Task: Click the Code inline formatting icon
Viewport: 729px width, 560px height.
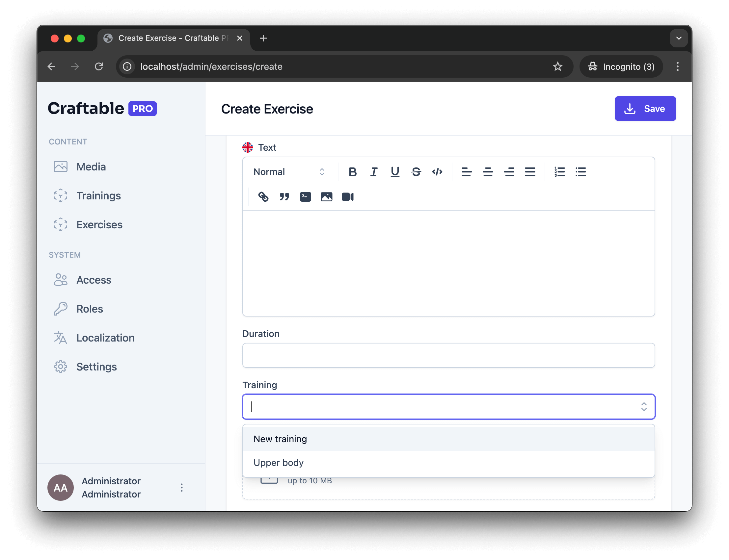Action: click(437, 172)
